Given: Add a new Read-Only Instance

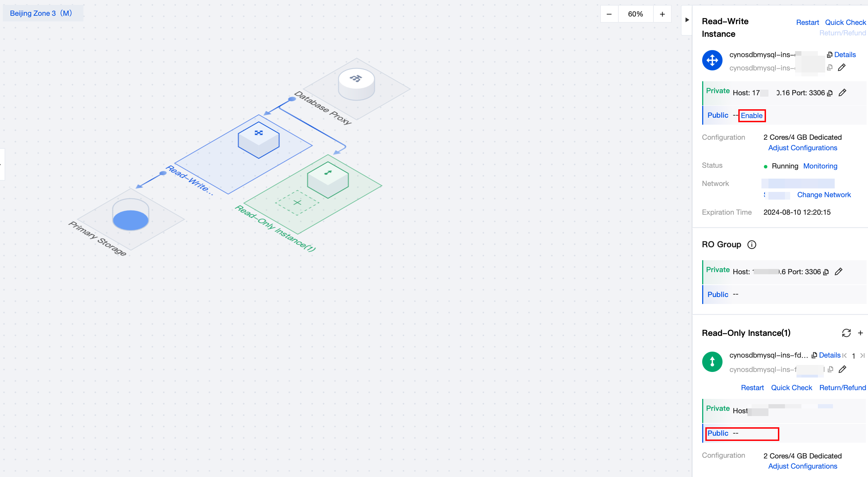Looking at the screenshot, I should tap(860, 333).
